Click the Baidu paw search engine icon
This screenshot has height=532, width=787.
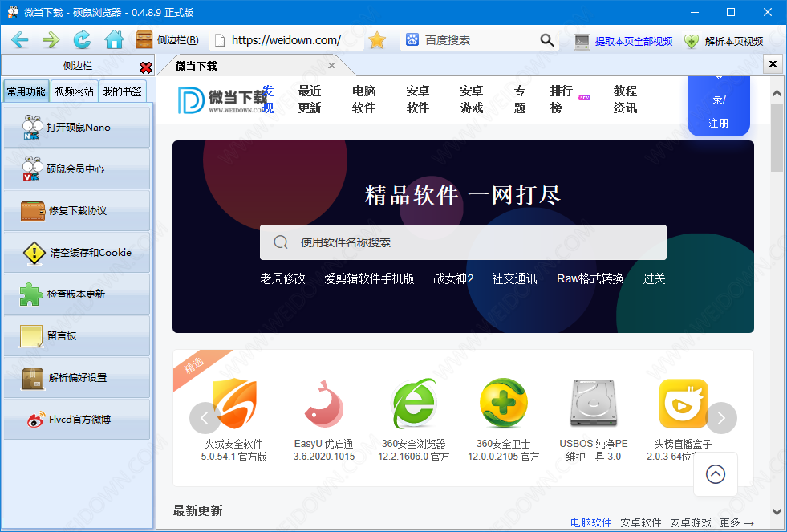[412, 39]
